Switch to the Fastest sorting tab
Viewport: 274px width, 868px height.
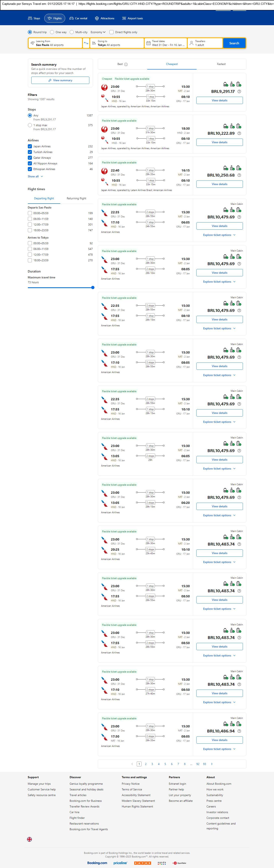[x=221, y=64]
